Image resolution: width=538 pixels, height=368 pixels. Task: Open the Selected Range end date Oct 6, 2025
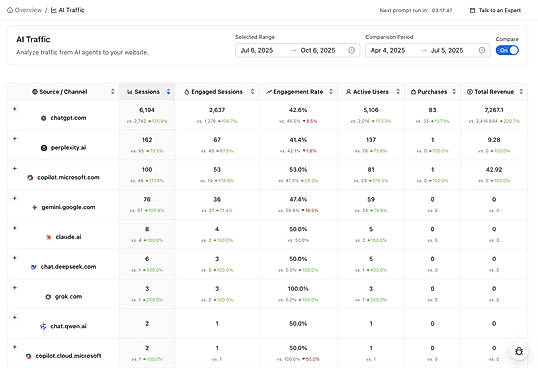tap(318, 50)
